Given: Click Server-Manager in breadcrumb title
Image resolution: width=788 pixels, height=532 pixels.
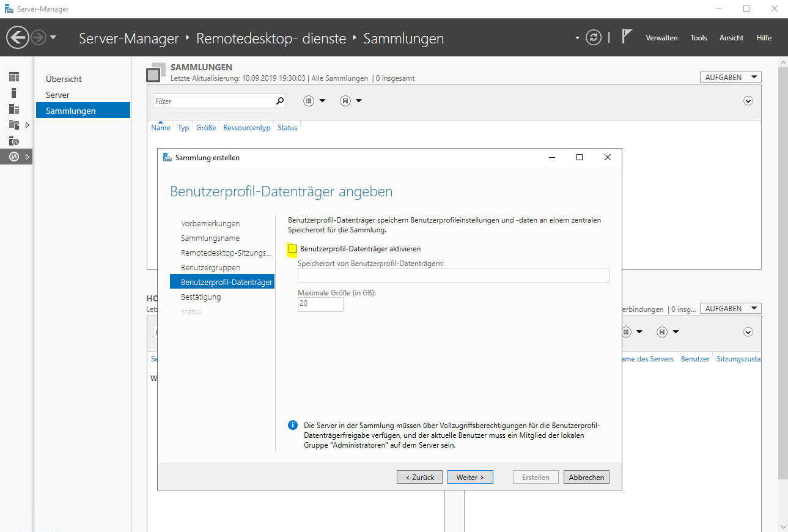Looking at the screenshot, I should coord(129,39).
